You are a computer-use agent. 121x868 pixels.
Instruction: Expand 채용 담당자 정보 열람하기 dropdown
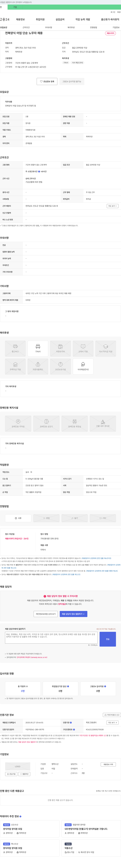[x=74, y=614]
